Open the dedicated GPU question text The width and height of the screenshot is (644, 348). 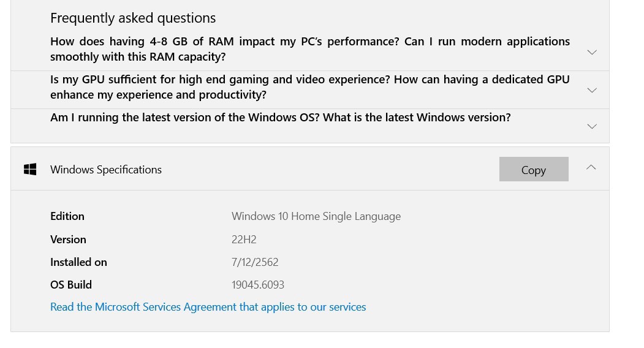pos(309,87)
